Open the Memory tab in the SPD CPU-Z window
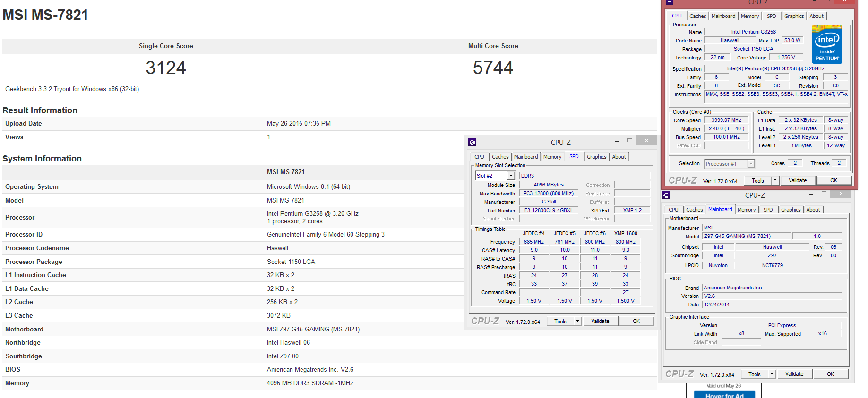Viewport: 868px width, 398px height. (552, 157)
